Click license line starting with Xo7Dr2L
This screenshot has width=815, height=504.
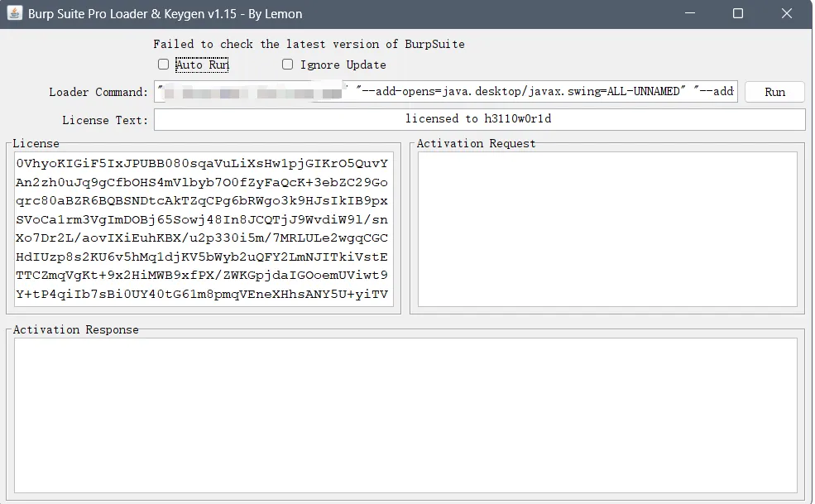point(202,238)
